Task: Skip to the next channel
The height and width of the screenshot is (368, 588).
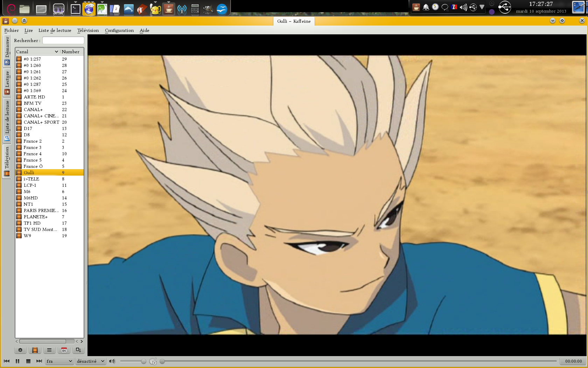Action: (39, 361)
